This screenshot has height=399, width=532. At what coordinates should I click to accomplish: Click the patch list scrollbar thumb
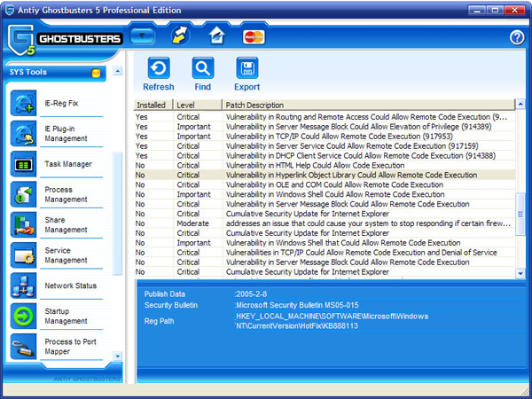[520, 214]
